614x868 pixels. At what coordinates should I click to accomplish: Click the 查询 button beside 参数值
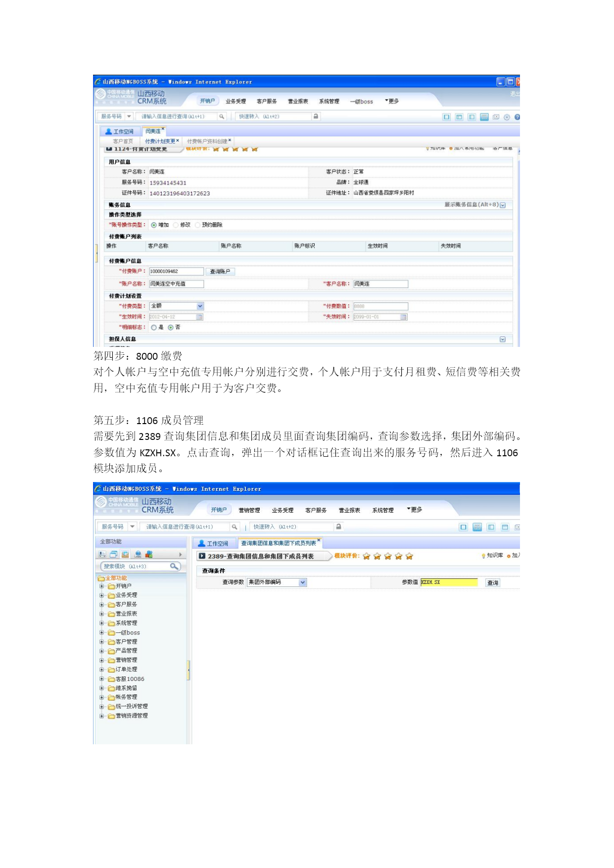pyautogui.click(x=493, y=583)
